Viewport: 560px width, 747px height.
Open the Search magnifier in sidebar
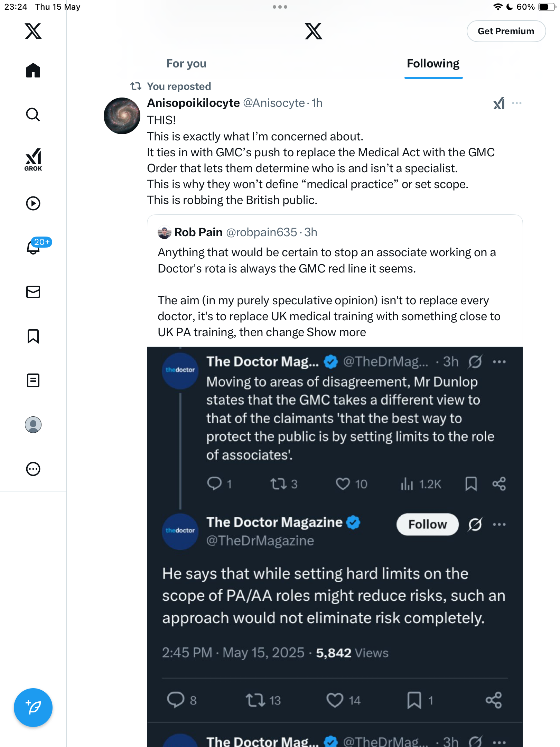(33, 115)
